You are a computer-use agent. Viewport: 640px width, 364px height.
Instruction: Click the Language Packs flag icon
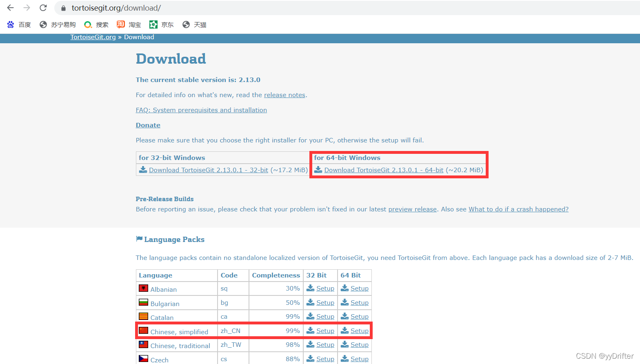point(139,239)
